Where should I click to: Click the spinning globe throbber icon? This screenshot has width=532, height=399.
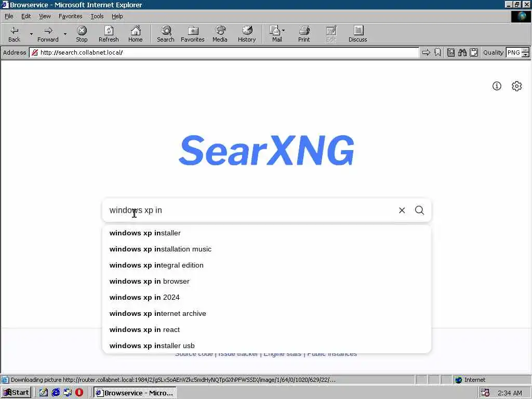coord(521,16)
